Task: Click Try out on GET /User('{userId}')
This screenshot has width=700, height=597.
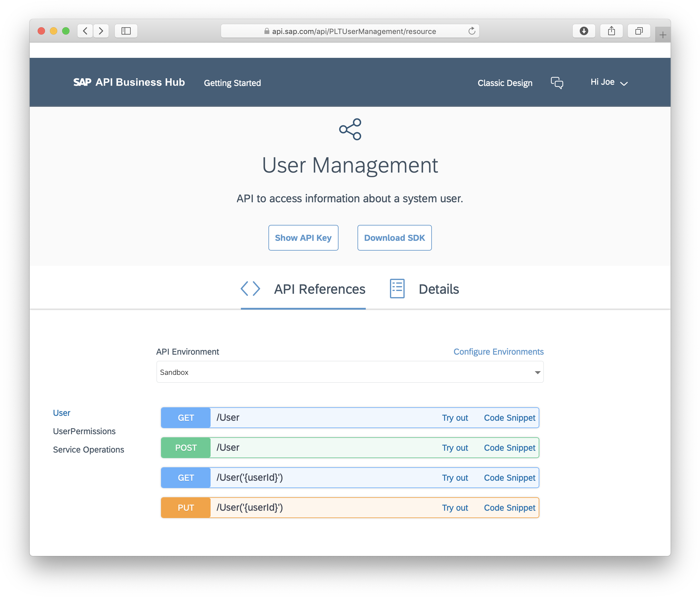Action: point(455,478)
